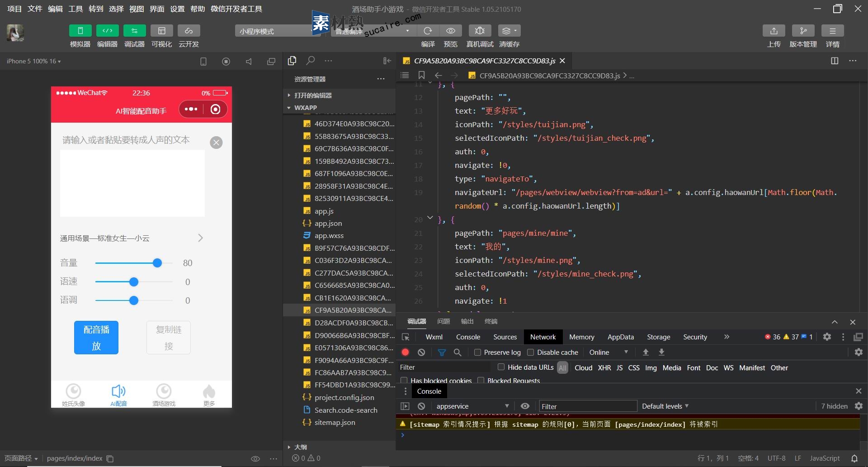The image size is (868, 467).
Task: Click the 语速 speed slider handle
Action: pyautogui.click(x=134, y=282)
